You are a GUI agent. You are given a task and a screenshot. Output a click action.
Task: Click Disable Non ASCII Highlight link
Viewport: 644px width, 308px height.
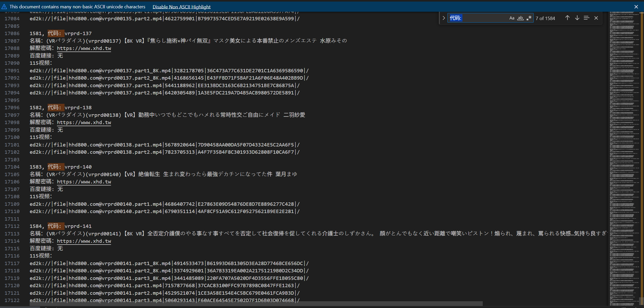[181, 7]
